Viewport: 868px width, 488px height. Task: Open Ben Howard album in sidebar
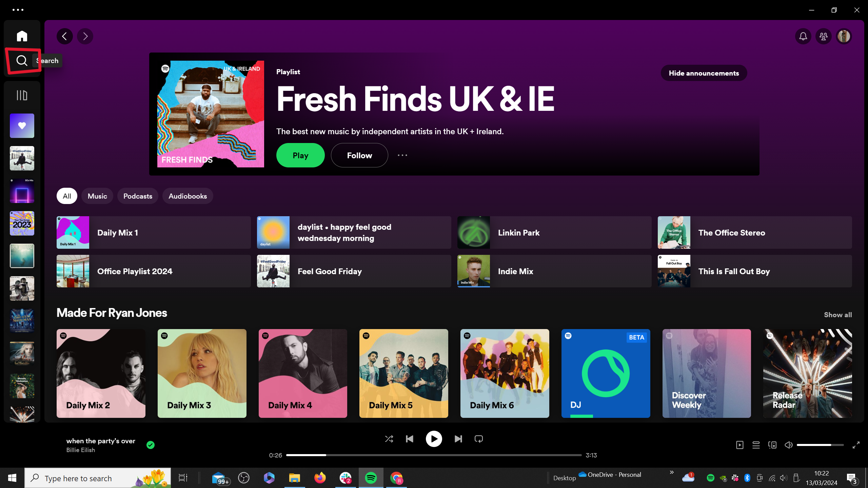click(x=22, y=256)
